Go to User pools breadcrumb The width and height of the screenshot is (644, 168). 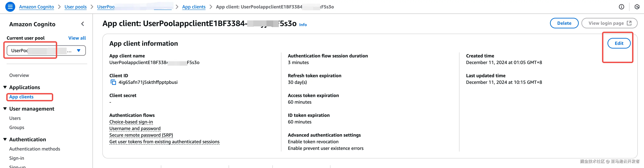[x=76, y=7]
